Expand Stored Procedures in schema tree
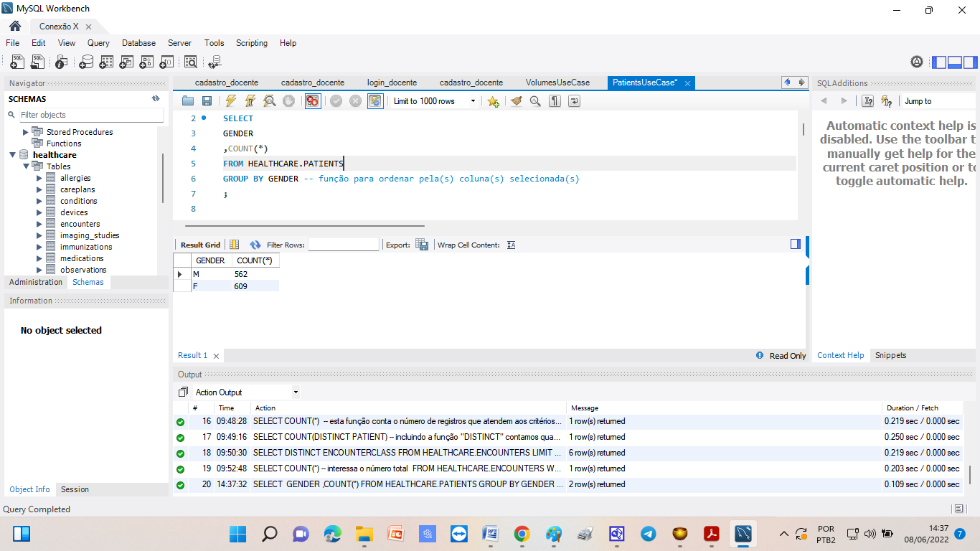Image resolution: width=980 pixels, height=551 pixels. (x=26, y=132)
